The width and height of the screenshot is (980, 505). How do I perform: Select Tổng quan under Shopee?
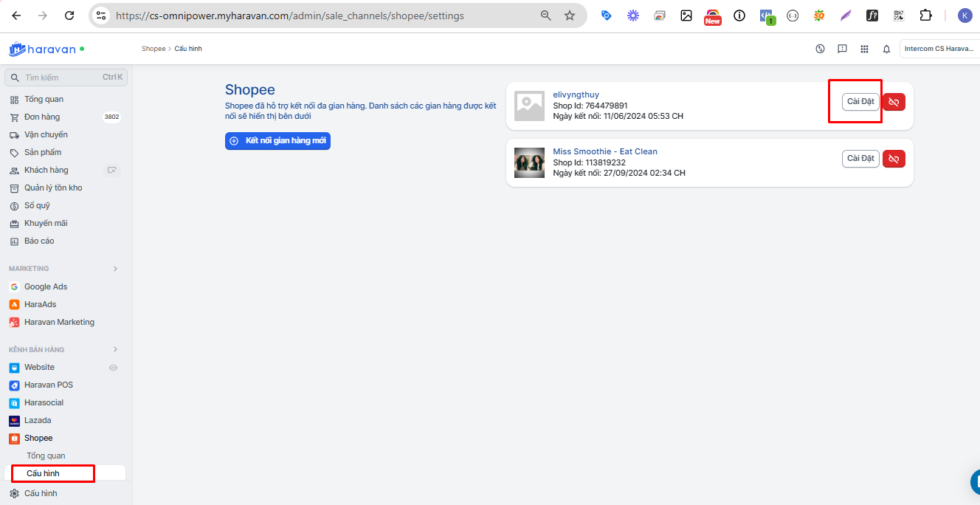coord(46,456)
